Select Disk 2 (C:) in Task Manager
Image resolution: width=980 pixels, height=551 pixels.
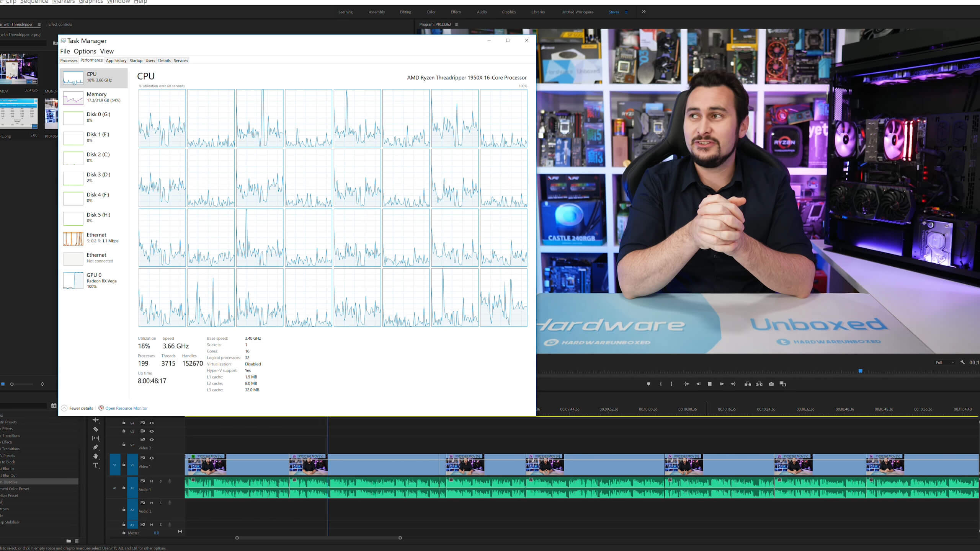coord(94,158)
